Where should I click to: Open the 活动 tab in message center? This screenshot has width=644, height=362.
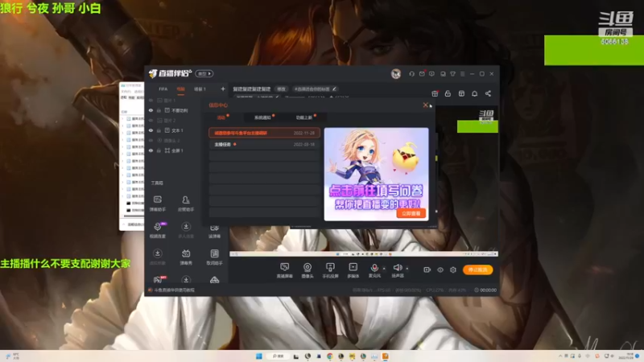coord(221,117)
